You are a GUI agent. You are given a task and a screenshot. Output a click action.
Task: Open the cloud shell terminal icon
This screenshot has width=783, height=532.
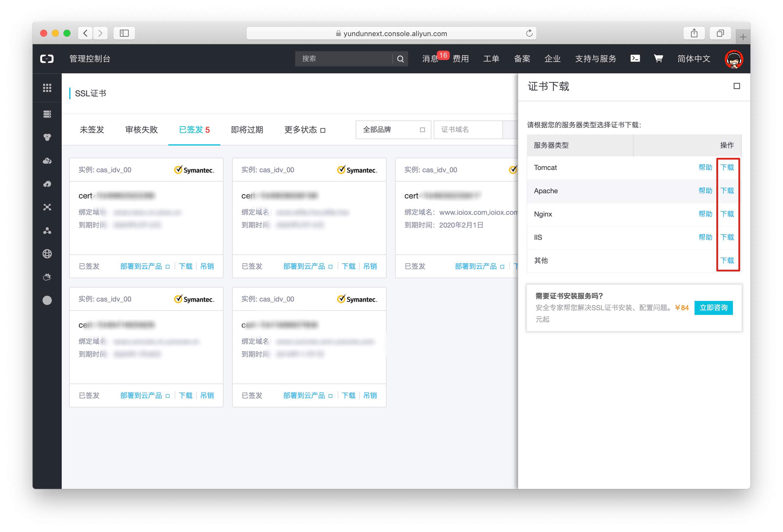point(635,58)
